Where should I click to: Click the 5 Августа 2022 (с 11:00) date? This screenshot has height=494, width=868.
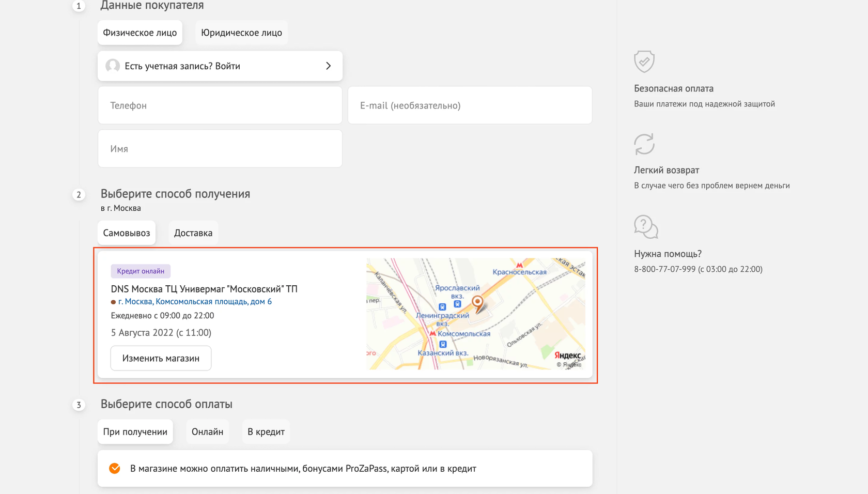161,333
